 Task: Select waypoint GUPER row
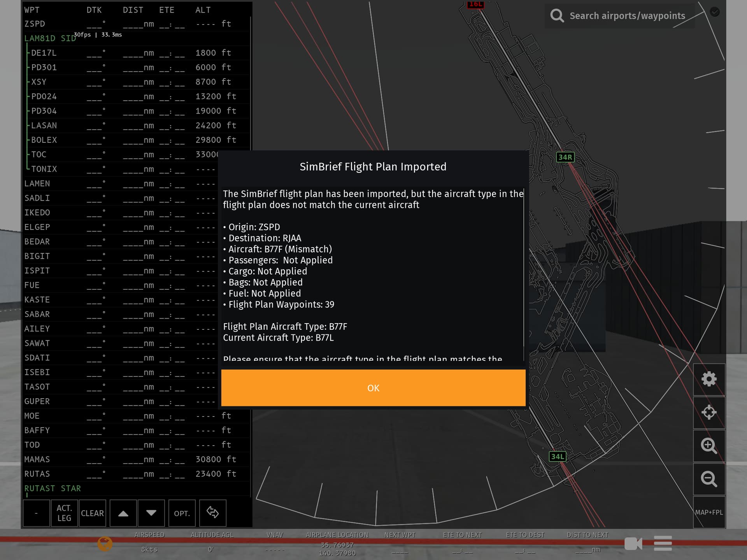(121, 401)
